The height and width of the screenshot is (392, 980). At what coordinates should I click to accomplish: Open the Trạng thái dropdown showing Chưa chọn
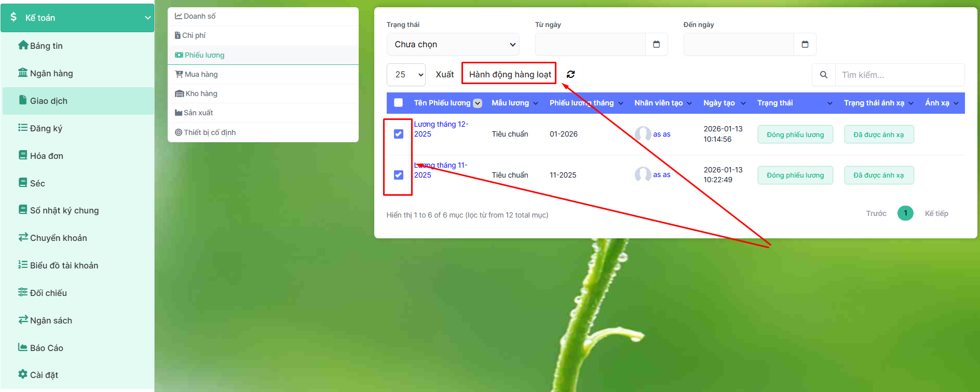[453, 44]
